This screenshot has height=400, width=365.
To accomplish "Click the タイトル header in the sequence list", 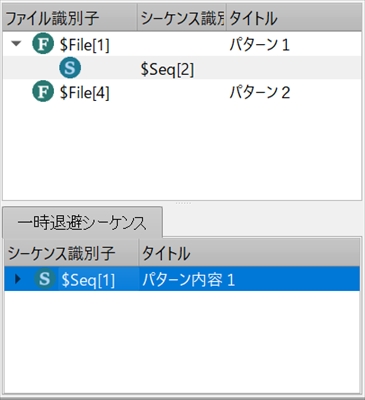I will (x=249, y=253).
